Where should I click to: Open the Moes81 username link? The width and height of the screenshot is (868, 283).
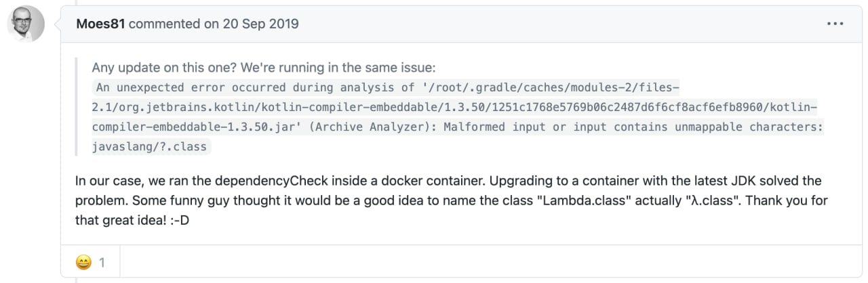[100, 24]
